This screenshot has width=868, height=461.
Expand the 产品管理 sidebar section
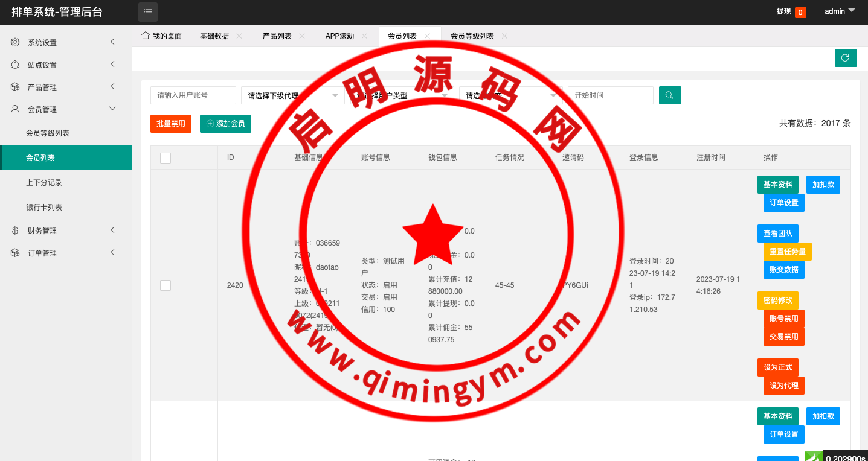(x=112, y=87)
